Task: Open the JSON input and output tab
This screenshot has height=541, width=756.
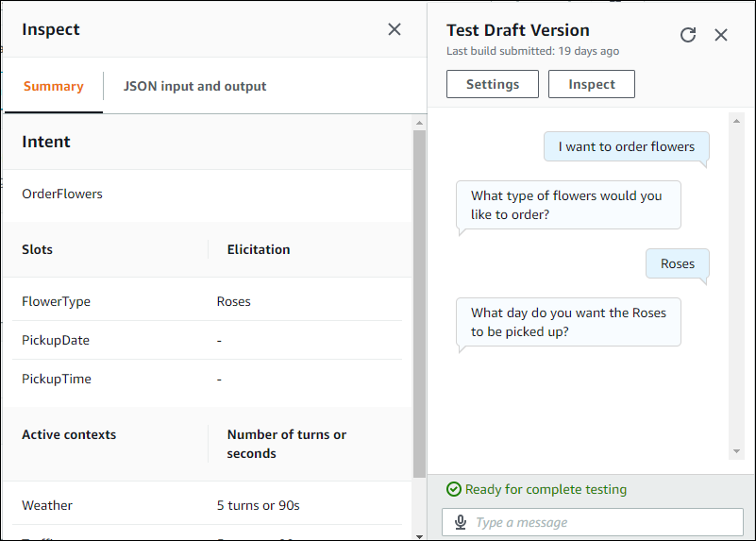Action: coord(194,86)
